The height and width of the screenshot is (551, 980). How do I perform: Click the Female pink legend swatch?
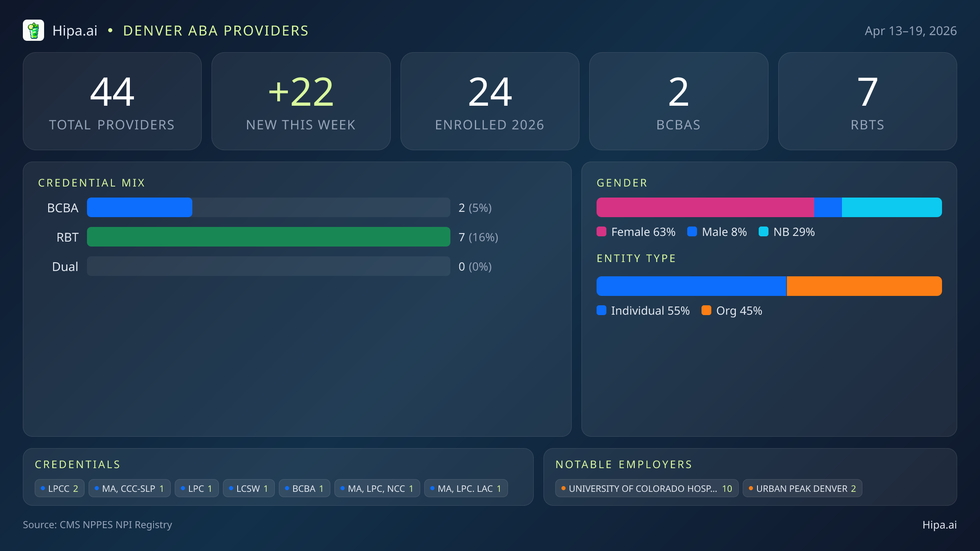pos(601,232)
